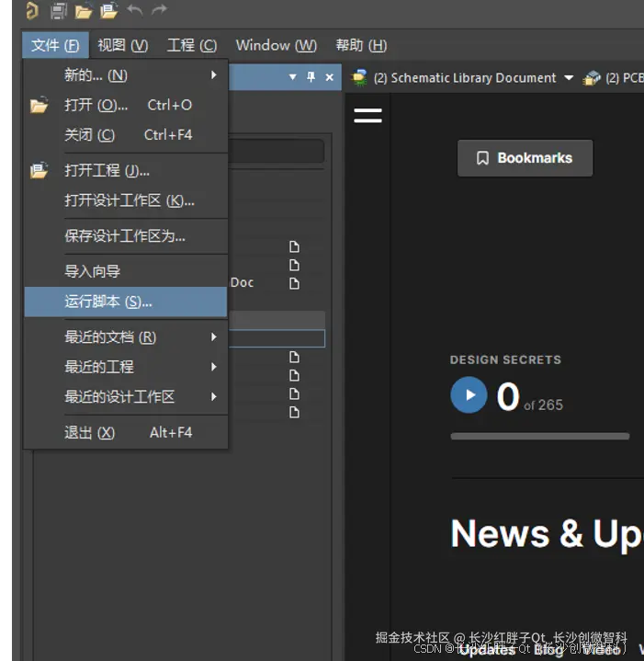Click the search field in Projects panel
644x661 pixels.
tap(277, 151)
